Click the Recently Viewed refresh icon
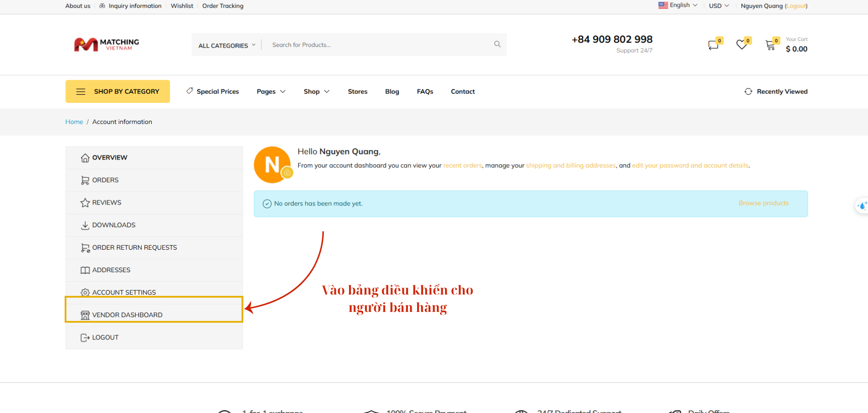The width and height of the screenshot is (868, 413). tap(748, 91)
